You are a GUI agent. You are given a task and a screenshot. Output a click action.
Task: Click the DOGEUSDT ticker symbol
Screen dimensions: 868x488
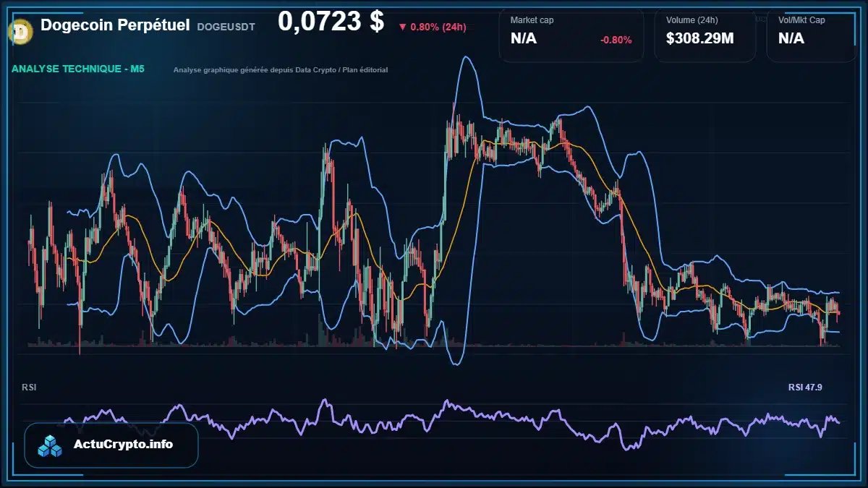coord(226,27)
